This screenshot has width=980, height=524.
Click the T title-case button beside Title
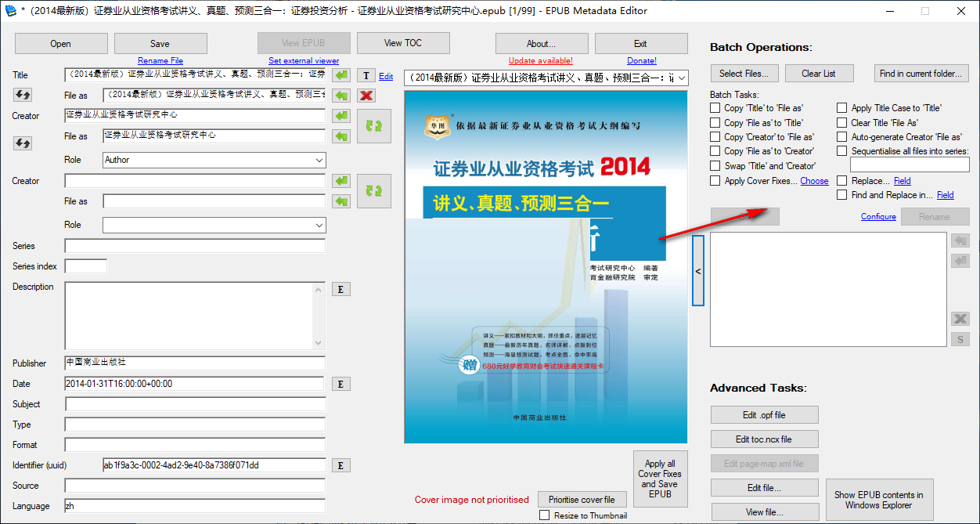[x=366, y=75]
